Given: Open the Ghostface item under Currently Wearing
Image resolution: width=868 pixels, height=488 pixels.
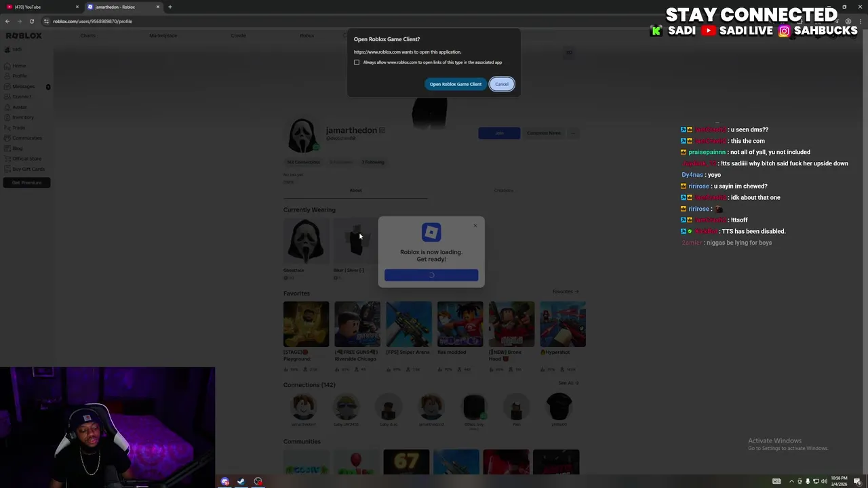Looking at the screenshot, I should tap(306, 241).
